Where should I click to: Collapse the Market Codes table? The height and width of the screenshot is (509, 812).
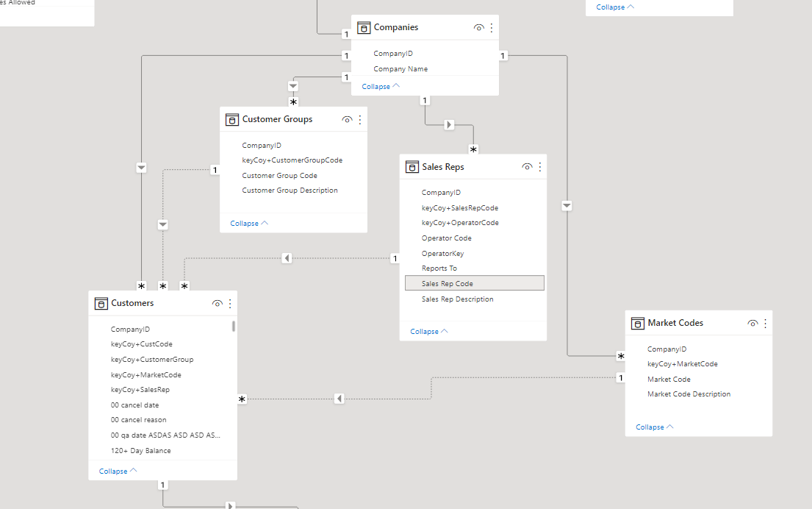tap(655, 427)
